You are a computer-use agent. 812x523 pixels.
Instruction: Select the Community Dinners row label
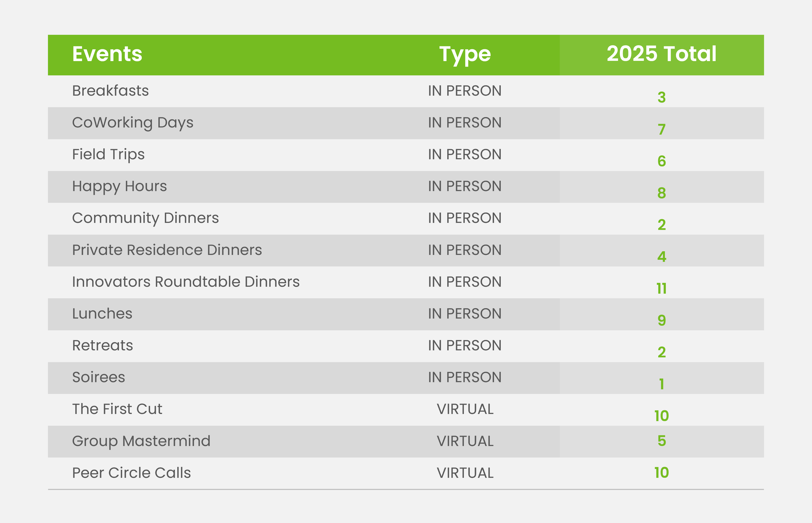click(x=145, y=218)
